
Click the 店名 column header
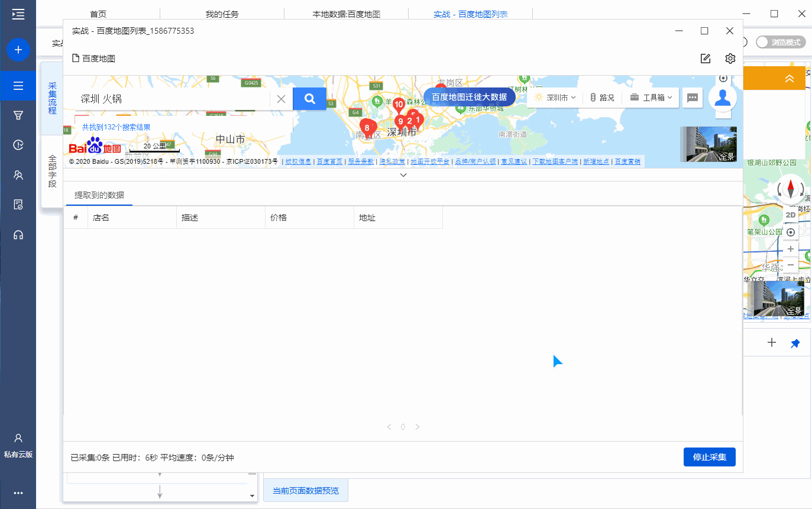(x=132, y=218)
